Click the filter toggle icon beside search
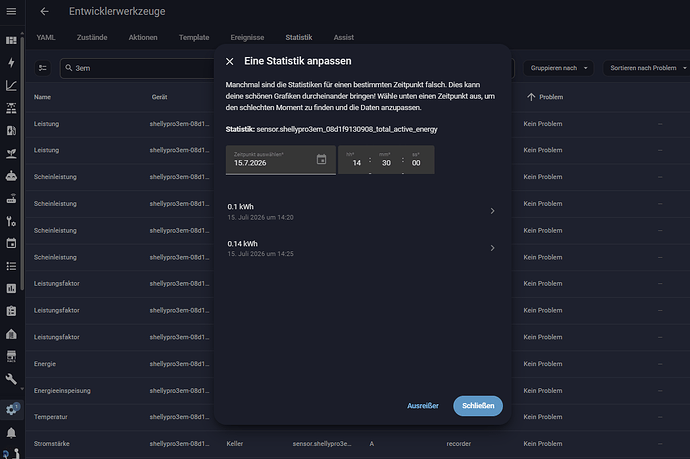The height and width of the screenshot is (459, 690). point(43,68)
